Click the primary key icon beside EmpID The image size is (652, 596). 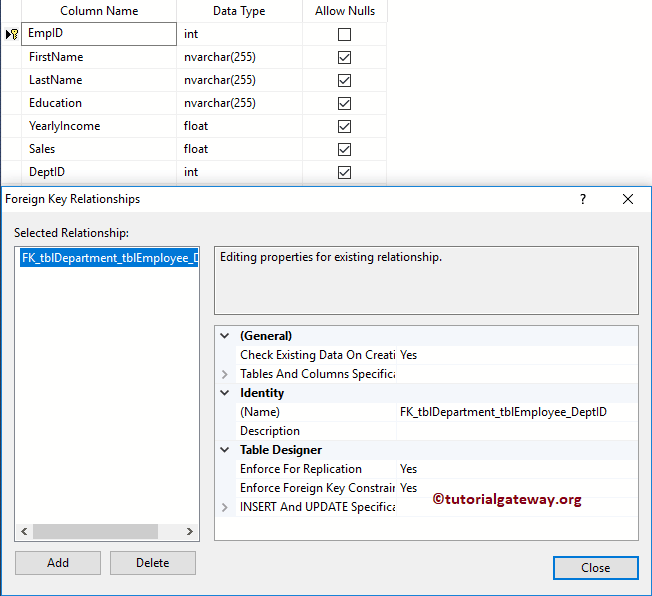[13, 34]
